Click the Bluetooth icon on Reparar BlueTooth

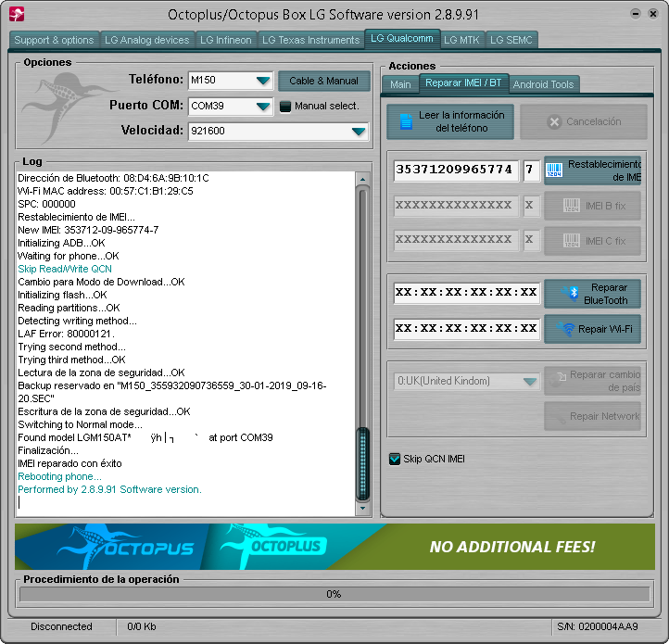point(570,294)
